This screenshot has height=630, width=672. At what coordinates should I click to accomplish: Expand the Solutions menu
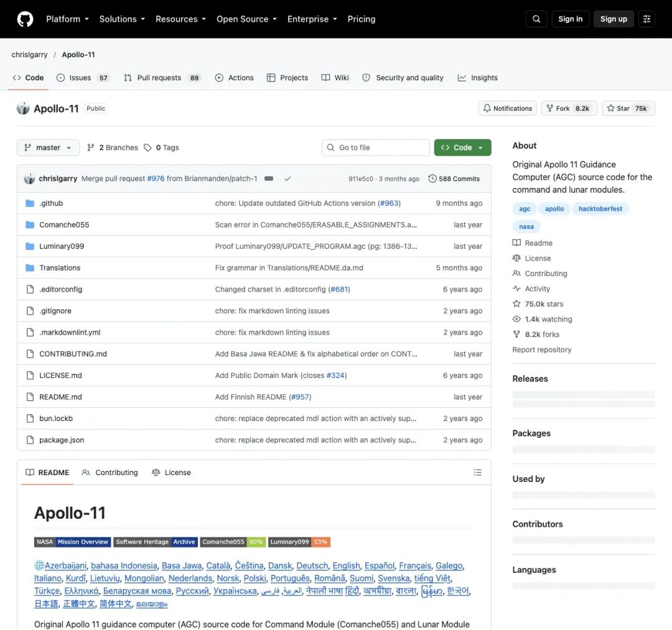point(122,19)
